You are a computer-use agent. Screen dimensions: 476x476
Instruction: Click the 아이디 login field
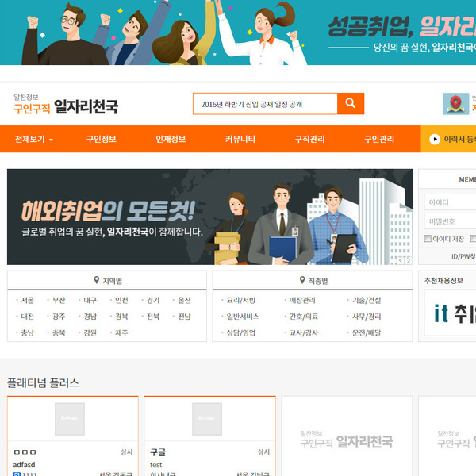pyautogui.click(x=450, y=202)
